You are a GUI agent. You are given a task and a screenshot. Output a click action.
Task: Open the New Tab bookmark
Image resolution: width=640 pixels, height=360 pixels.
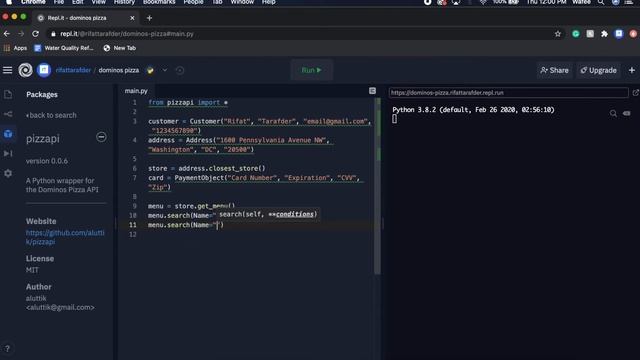pyautogui.click(x=120, y=48)
